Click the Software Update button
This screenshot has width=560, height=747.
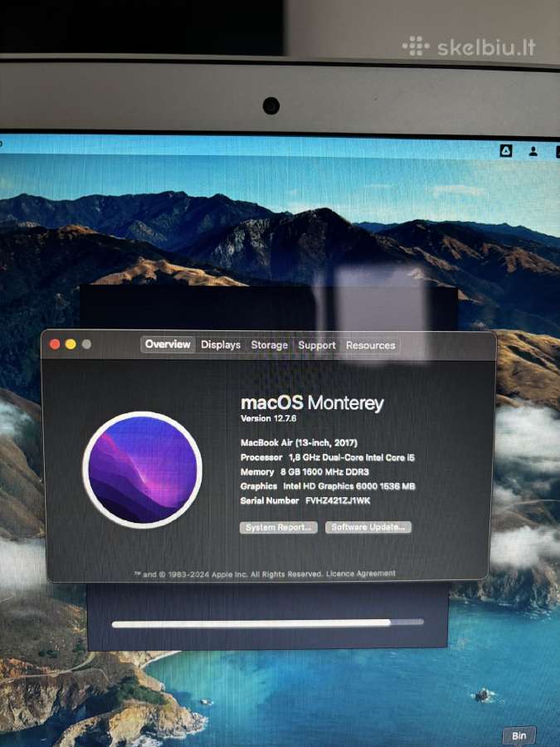click(x=368, y=527)
